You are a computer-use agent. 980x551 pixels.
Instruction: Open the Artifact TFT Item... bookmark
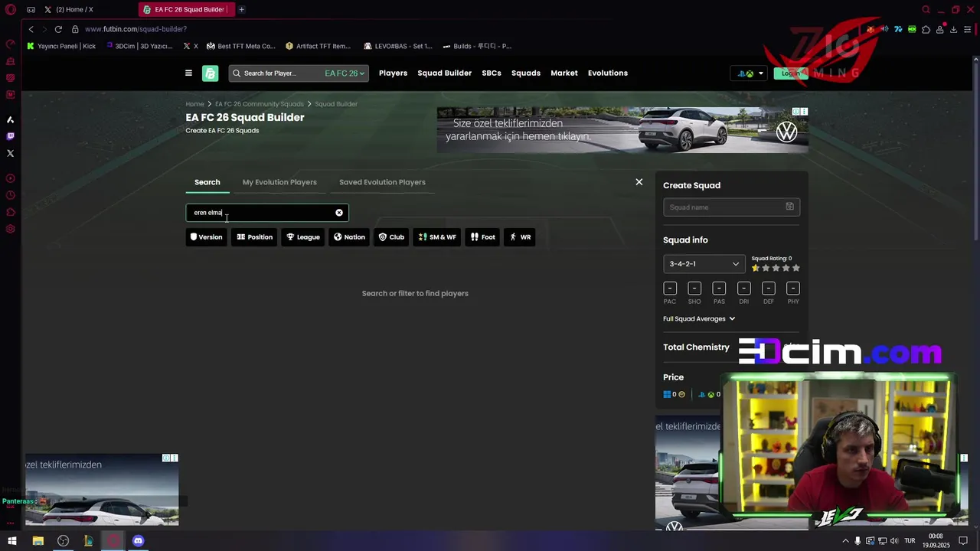pos(318,46)
